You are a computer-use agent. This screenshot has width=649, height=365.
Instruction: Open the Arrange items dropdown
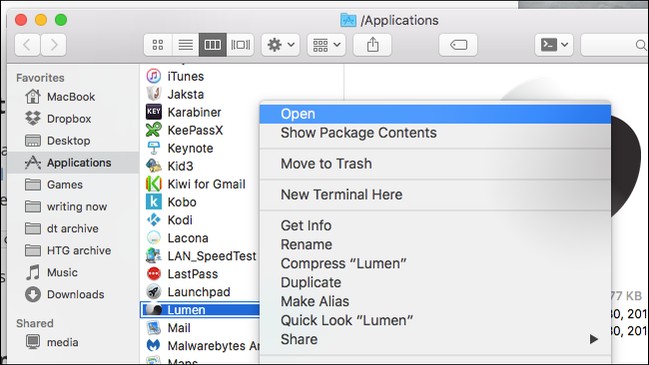pos(327,44)
